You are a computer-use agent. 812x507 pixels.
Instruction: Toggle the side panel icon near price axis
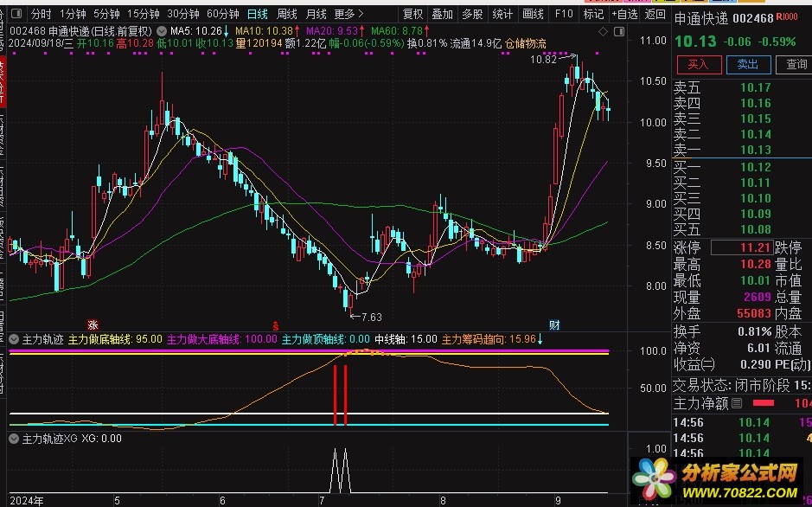[x=619, y=32]
